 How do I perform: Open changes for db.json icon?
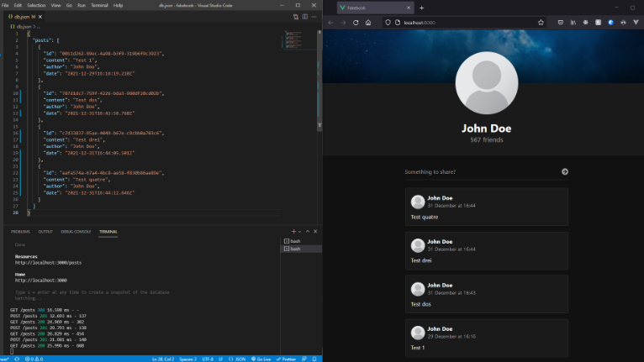coord(296,17)
